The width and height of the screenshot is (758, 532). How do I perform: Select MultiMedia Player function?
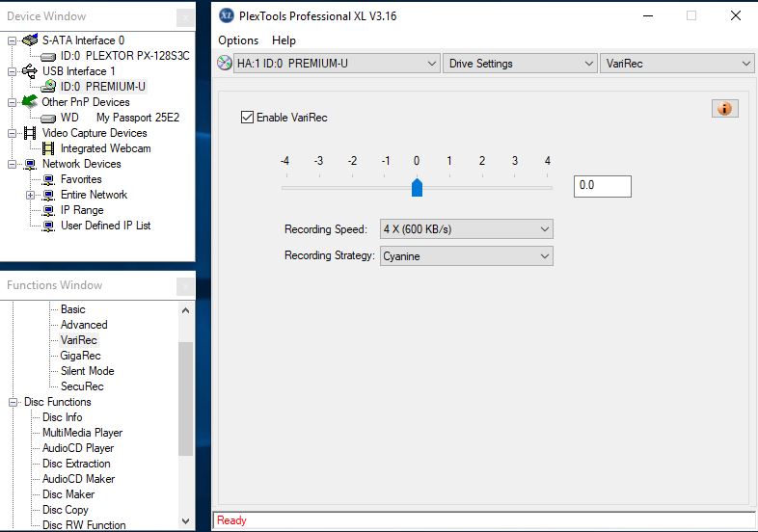click(x=83, y=433)
